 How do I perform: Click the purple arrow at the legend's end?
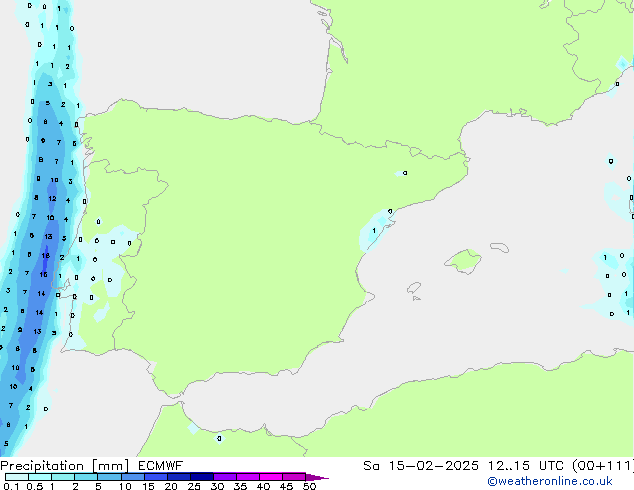(x=317, y=477)
